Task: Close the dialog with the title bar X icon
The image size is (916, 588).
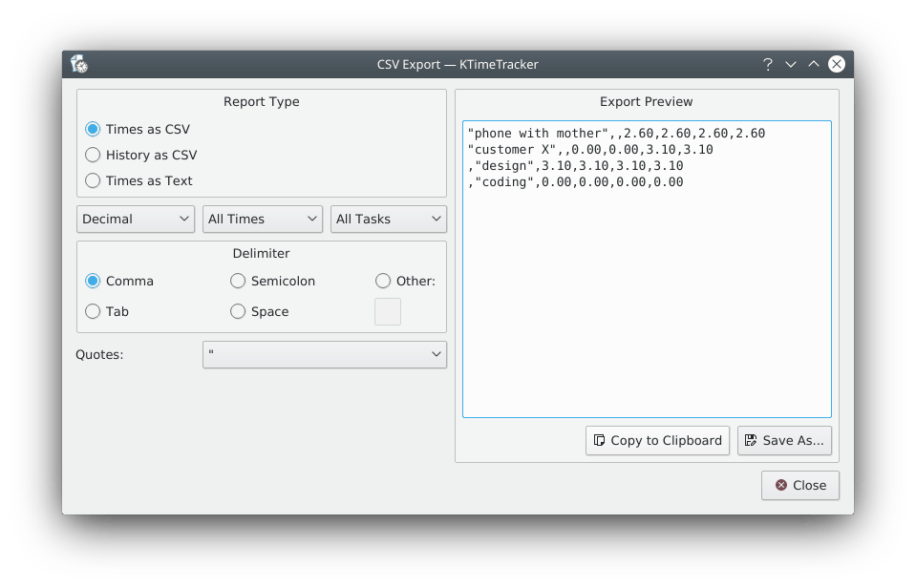Action: tap(837, 64)
